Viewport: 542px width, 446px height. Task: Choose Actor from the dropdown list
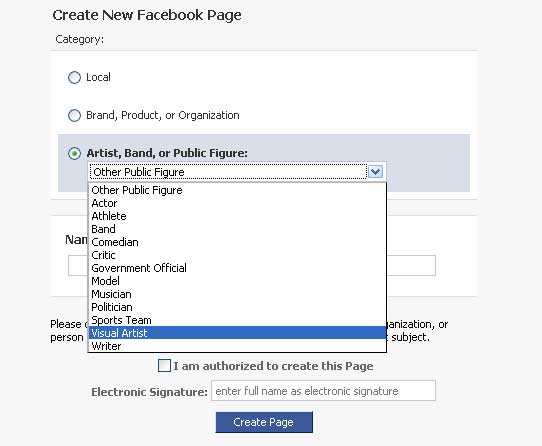(237, 203)
